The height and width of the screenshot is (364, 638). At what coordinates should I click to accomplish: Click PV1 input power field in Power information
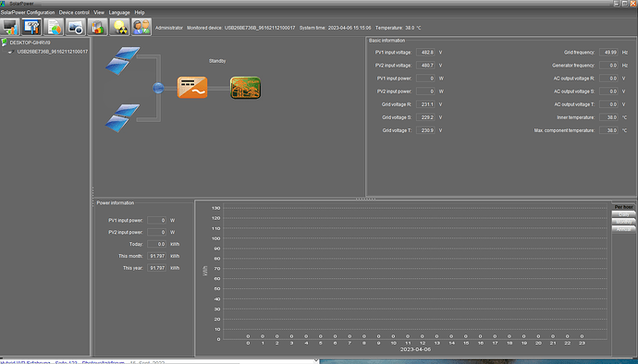click(156, 221)
